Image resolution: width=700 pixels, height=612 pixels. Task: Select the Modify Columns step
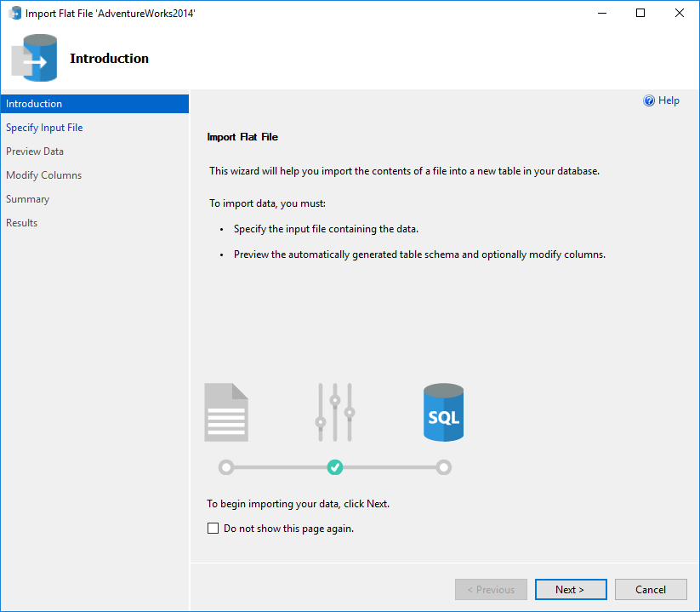(x=43, y=174)
